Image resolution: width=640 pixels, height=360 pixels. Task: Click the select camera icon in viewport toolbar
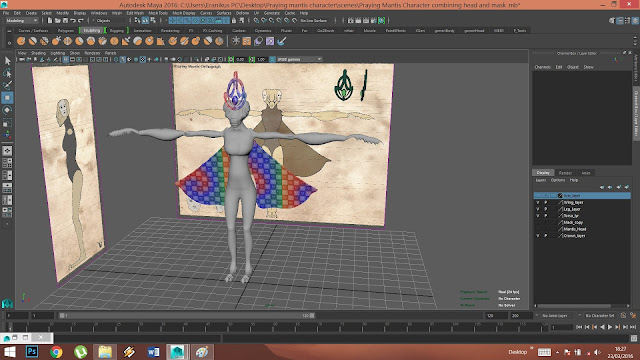tap(22, 59)
